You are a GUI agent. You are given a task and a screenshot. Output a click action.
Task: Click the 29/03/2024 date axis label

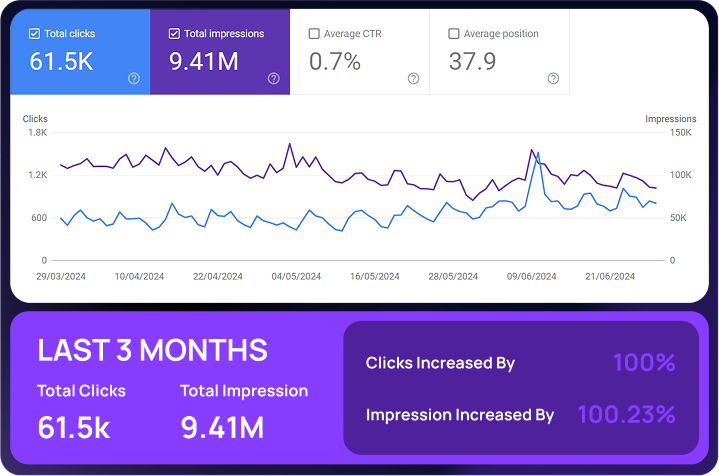62,276
